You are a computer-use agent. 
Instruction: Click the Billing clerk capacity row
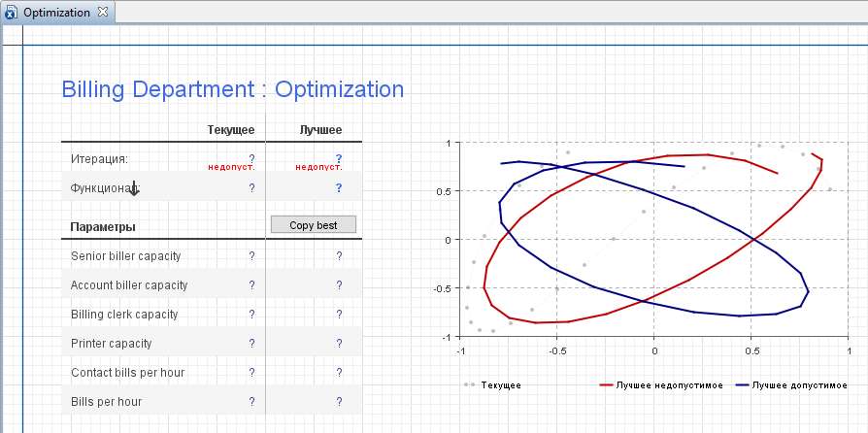[124, 315]
